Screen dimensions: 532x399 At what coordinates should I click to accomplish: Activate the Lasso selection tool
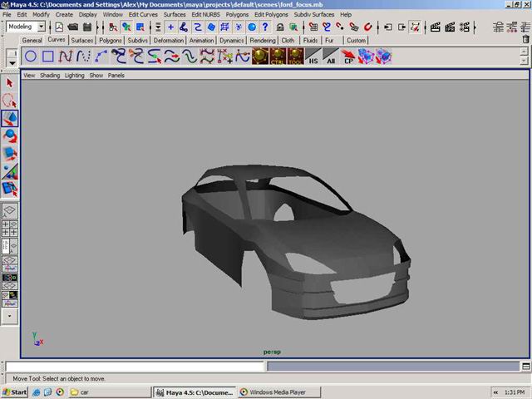(x=10, y=101)
